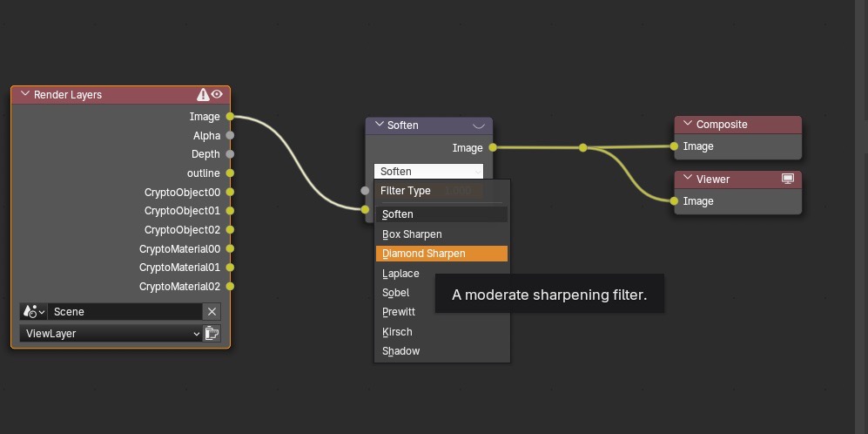Select Kirsch filter type
This screenshot has height=434, width=868.
pos(441,331)
